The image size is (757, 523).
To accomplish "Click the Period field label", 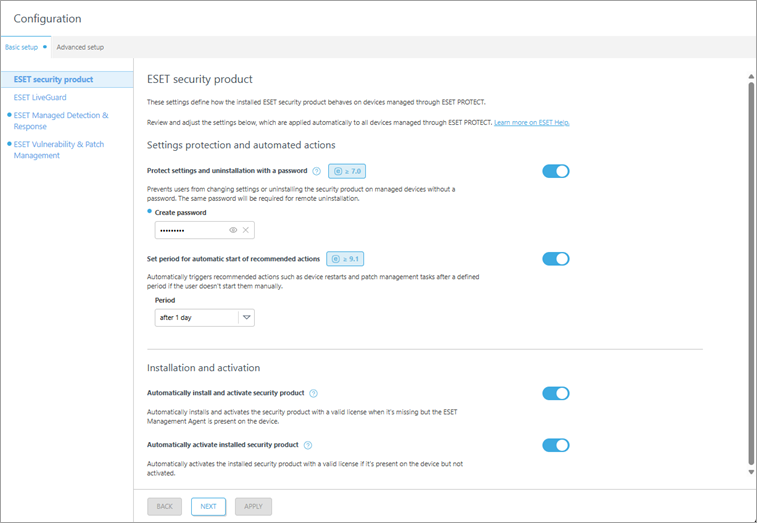I will click(x=165, y=300).
